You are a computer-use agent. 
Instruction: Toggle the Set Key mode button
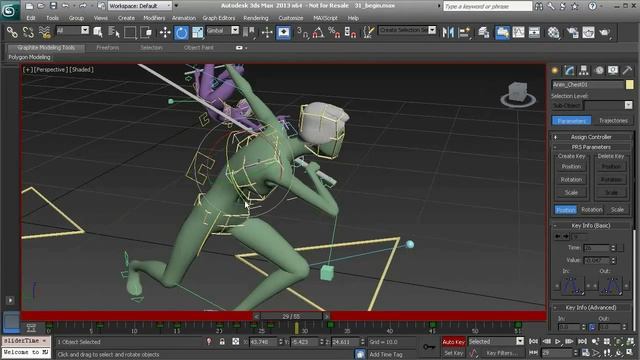(453, 353)
